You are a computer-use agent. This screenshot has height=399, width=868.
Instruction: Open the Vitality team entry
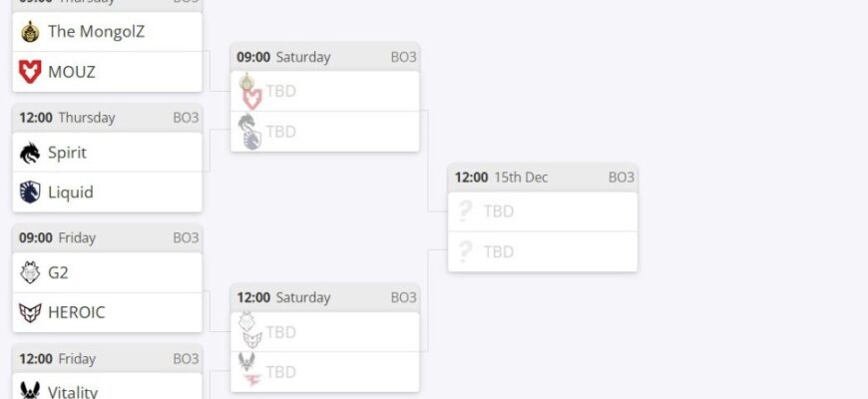coord(73,391)
